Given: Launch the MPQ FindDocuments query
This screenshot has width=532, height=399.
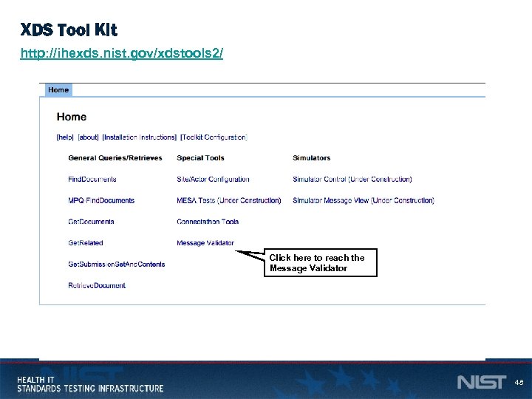Looking at the screenshot, I should 101,200.
